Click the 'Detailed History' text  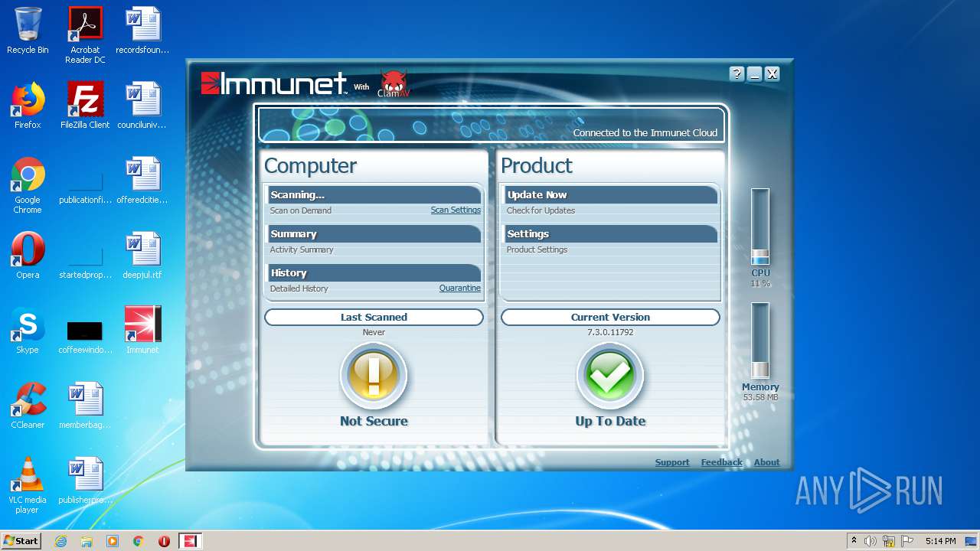click(299, 289)
